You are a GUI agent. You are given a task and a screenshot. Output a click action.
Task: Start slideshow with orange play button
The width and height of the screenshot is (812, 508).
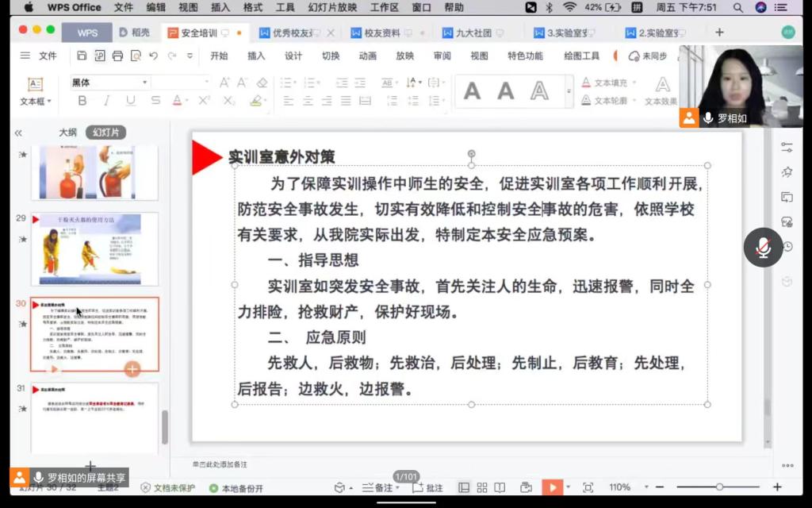pyautogui.click(x=553, y=487)
